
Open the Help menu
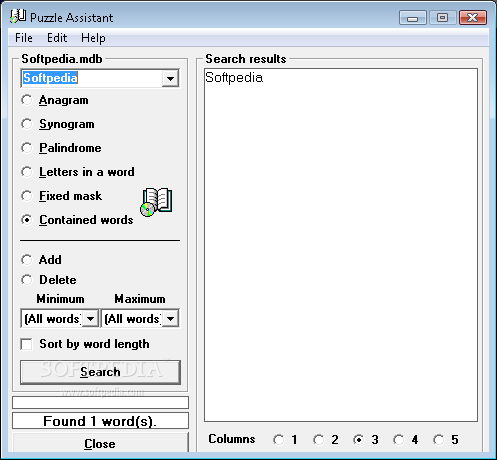pos(93,38)
